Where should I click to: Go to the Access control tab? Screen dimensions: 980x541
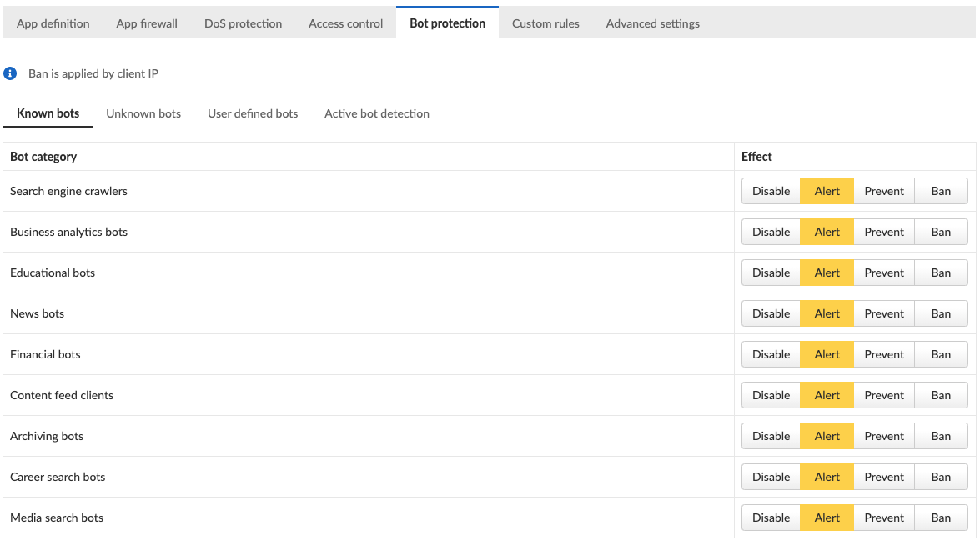[345, 23]
